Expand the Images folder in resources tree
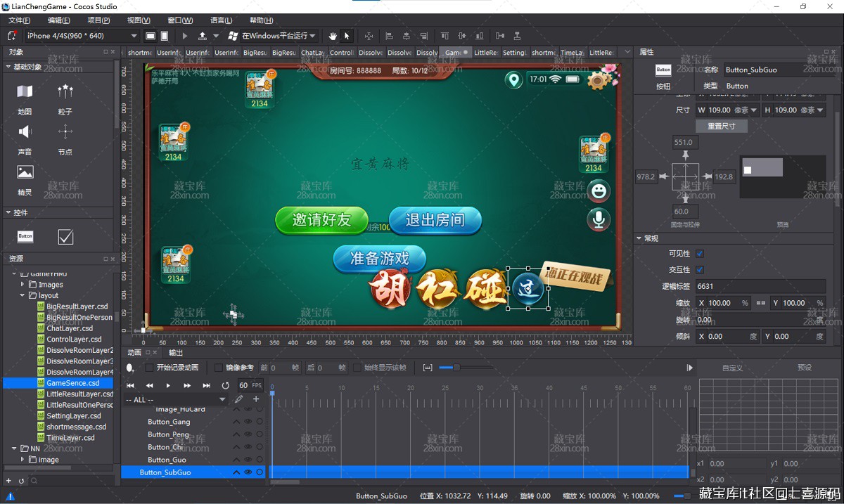This screenshot has width=844, height=504. [x=23, y=285]
